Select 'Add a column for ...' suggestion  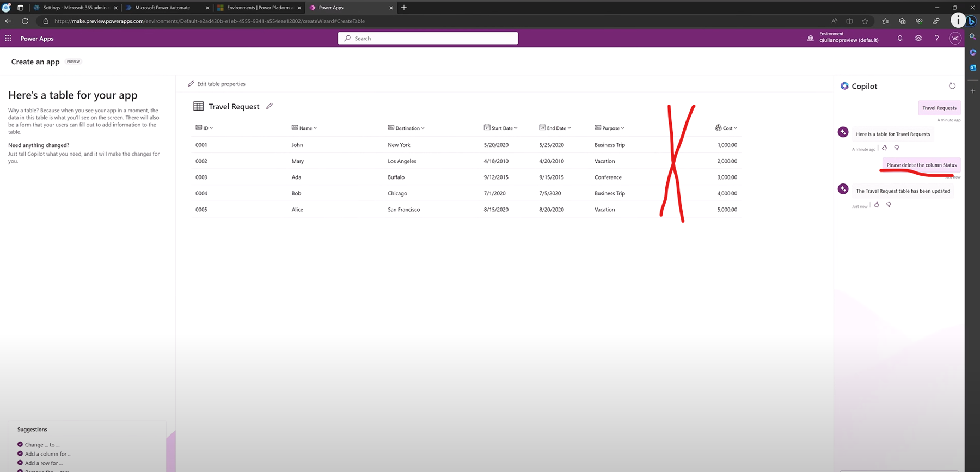[48, 454]
